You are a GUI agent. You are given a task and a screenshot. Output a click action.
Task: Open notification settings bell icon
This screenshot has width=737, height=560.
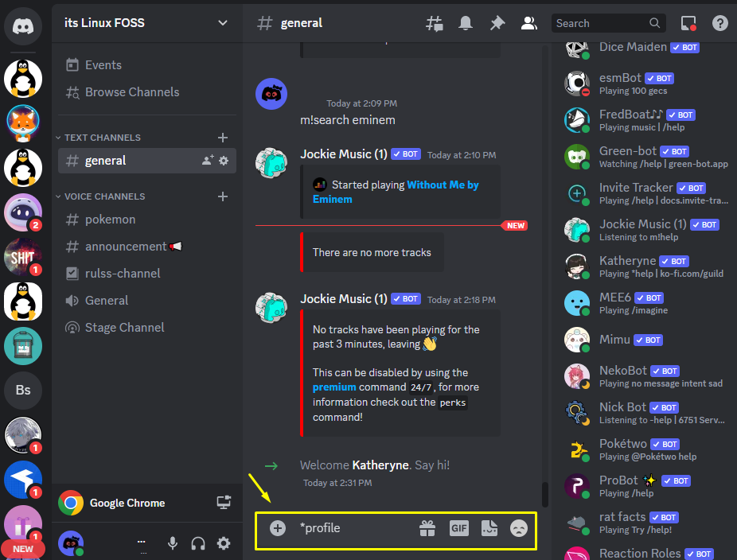(x=466, y=23)
